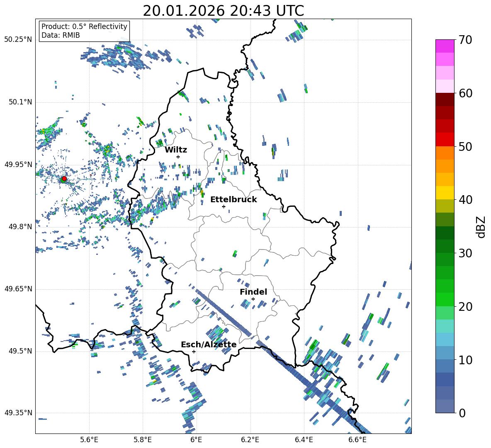Click the 6.2°E longitude label
The image size is (491, 448).
pyautogui.click(x=250, y=440)
